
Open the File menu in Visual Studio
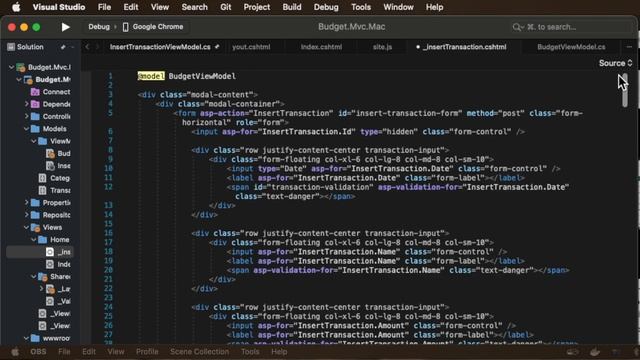tap(104, 7)
